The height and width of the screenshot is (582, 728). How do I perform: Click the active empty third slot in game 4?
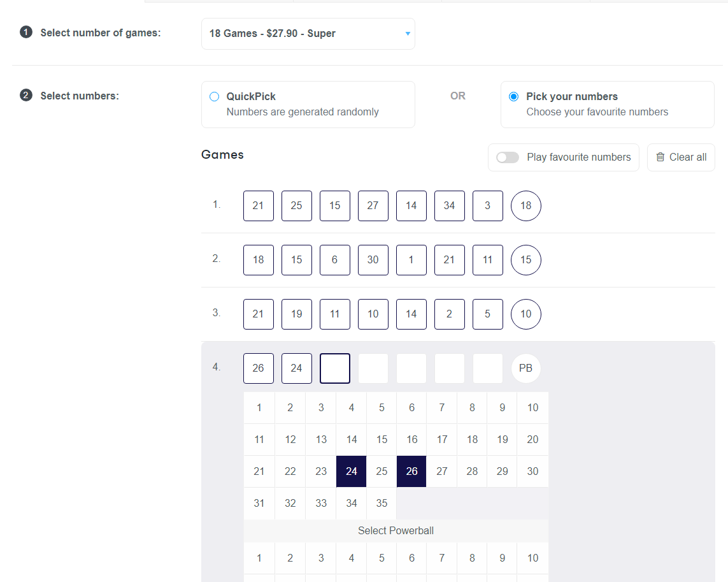tap(335, 368)
